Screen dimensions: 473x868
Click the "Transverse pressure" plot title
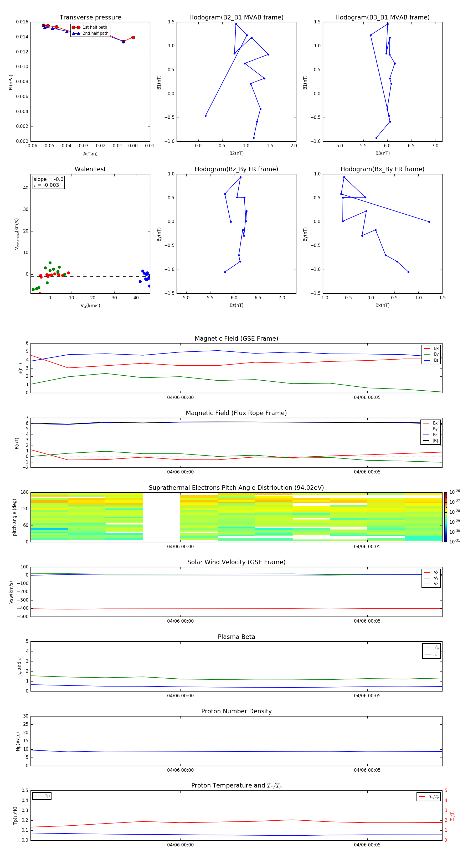pyautogui.click(x=90, y=18)
